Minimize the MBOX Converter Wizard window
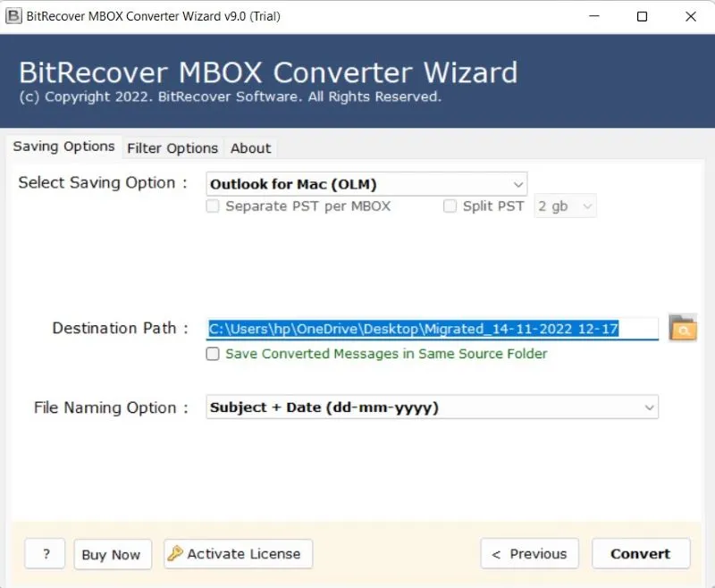The height and width of the screenshot is (588, 715). 594,16
